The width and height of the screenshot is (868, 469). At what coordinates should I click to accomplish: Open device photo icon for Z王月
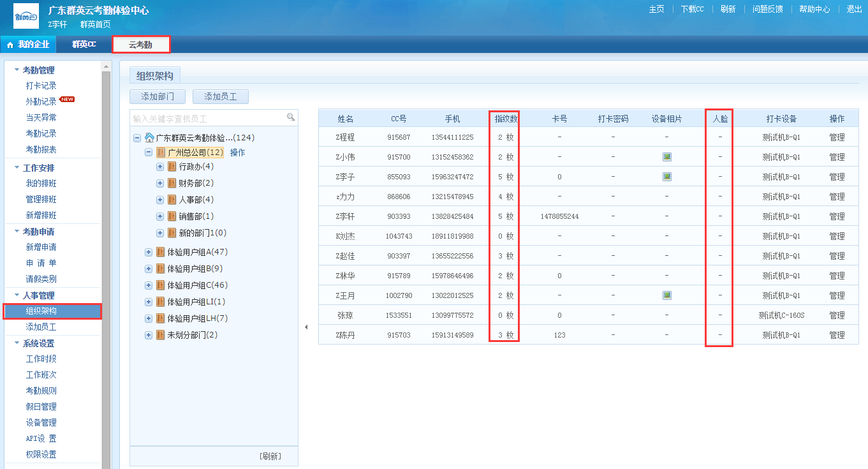point(666,295)
